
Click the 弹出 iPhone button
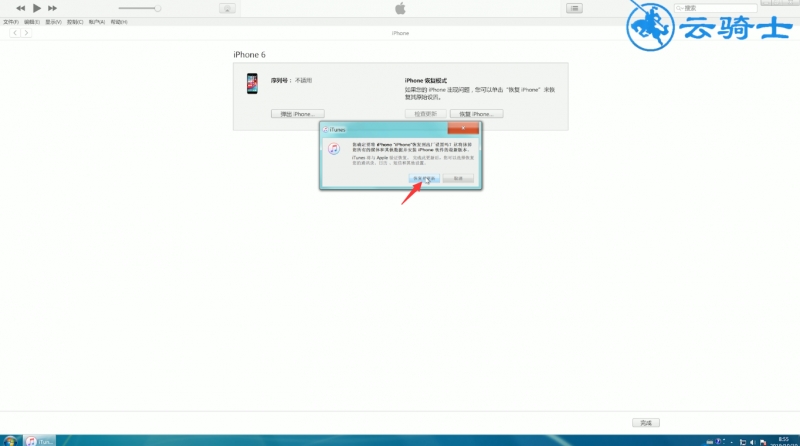pos(297,114)
